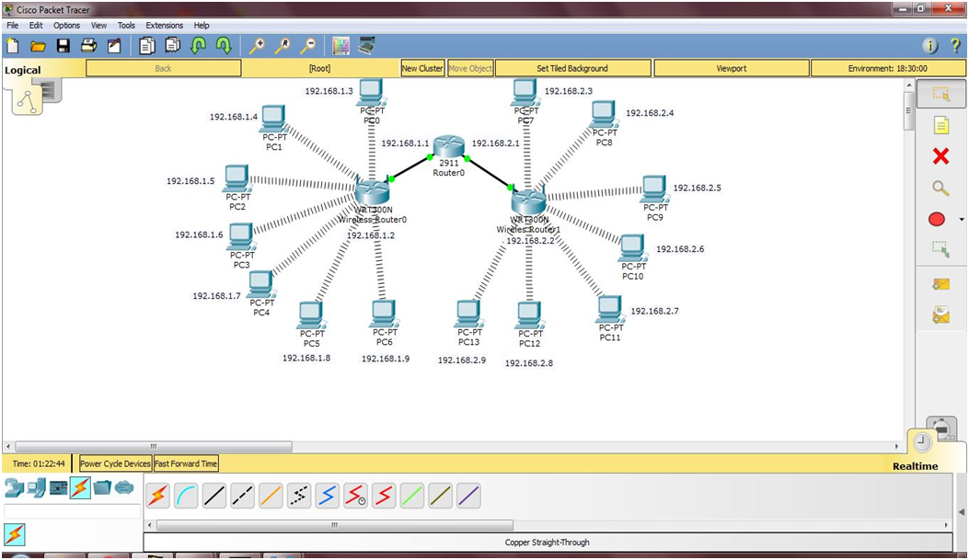Add a Simple PDU envelope

coord(940,284)
